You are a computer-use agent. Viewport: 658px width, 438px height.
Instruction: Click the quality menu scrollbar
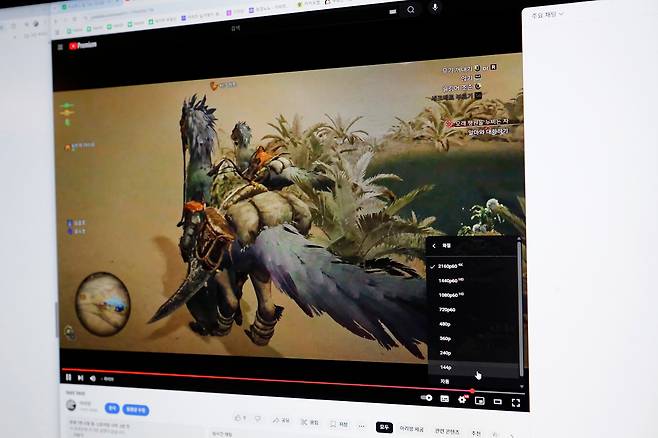coord(520,308)
